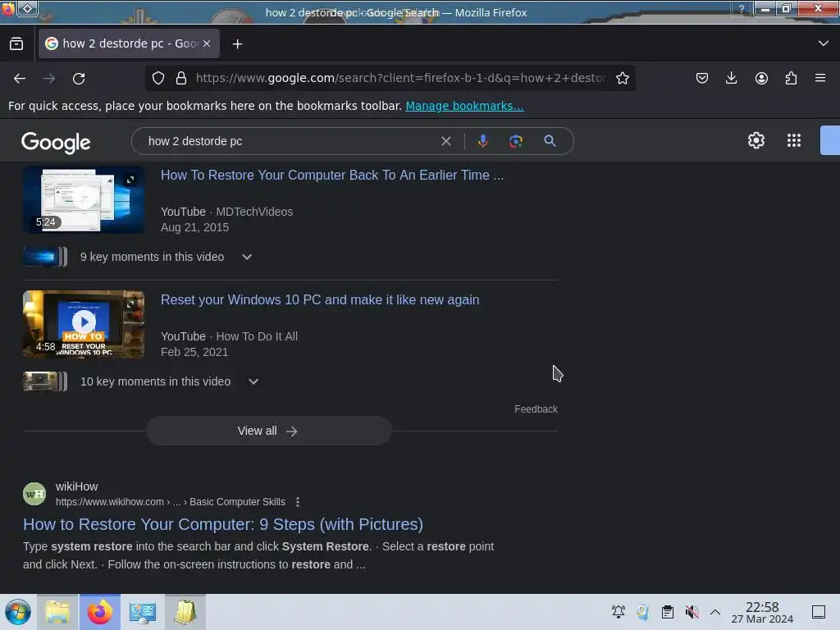
Task: Click the wikihow.com breadcrumb URL
Action: pyautogui.click(x=171, y=502)
